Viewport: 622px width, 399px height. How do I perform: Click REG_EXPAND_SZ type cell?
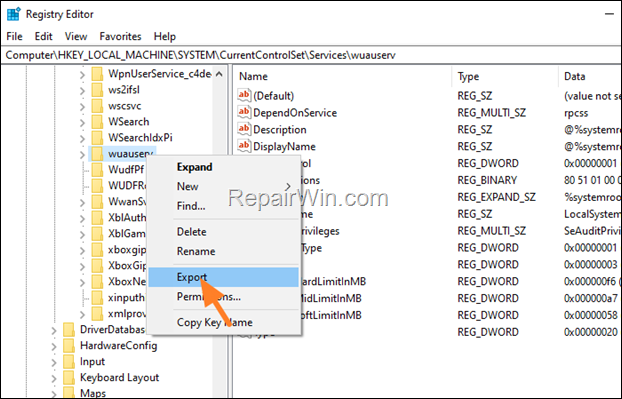496,197
